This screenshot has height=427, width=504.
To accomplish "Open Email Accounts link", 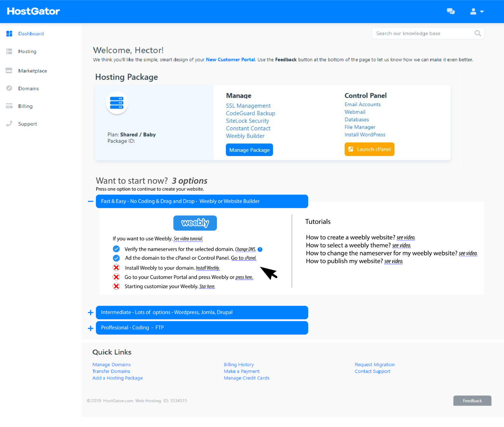I will (363, 104).
